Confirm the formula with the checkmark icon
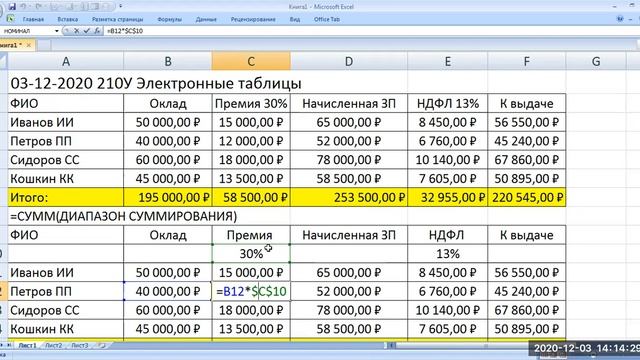This screenshot has height=360, width=640. 87,31
